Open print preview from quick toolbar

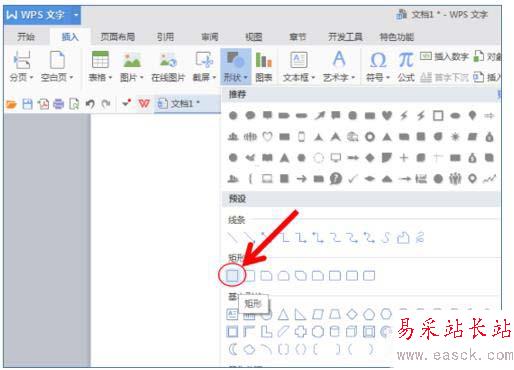pos(74,104)
